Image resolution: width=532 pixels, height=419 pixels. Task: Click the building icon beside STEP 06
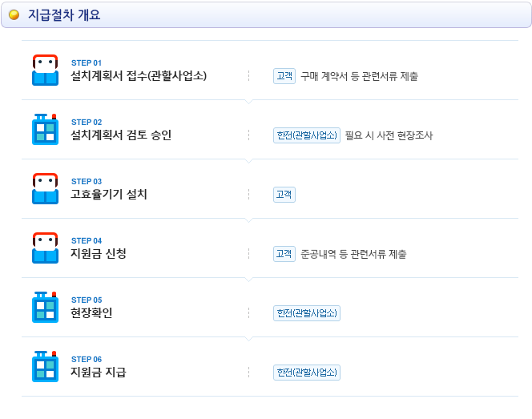(45, 366)
